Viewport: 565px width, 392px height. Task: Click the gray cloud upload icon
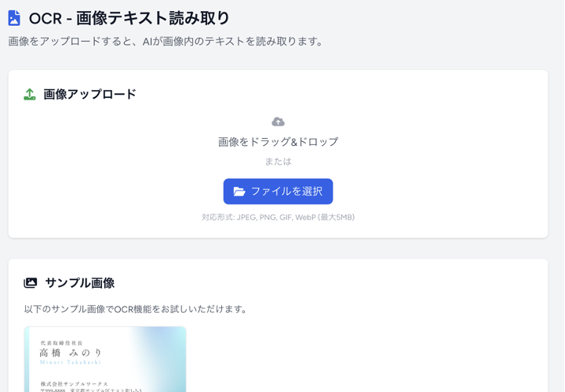278,122
